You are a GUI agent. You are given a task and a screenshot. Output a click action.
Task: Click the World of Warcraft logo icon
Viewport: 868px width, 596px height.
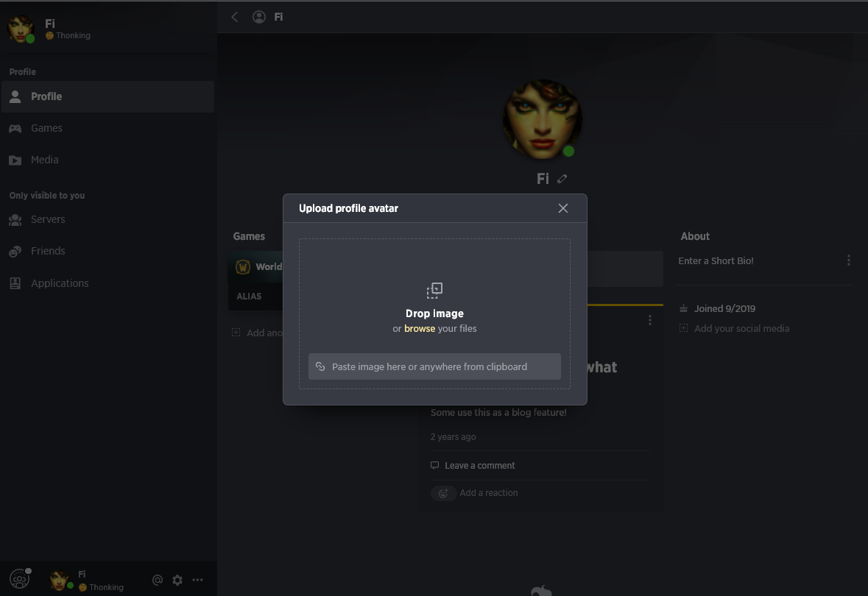point(242,267)
